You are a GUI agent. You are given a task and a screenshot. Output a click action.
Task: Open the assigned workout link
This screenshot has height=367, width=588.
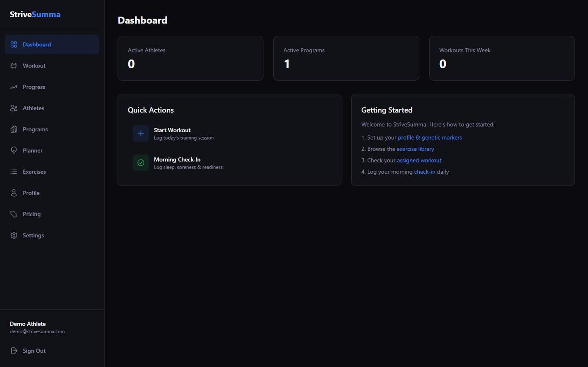(419, 160)
